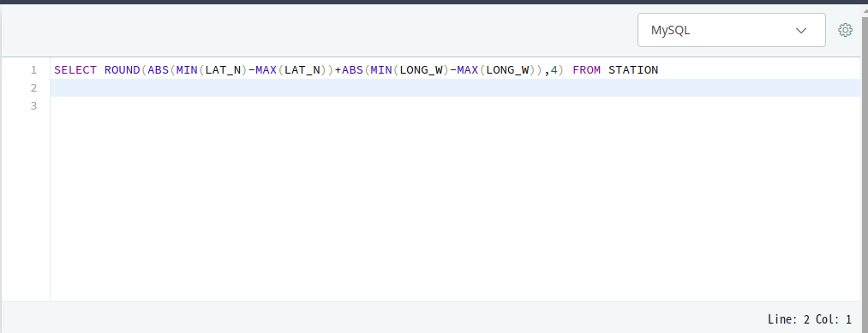This screenshot has width=868, height=333.
Task: Click the Line: 2 Col: 1 status
Action: click(x=810, y=319)
